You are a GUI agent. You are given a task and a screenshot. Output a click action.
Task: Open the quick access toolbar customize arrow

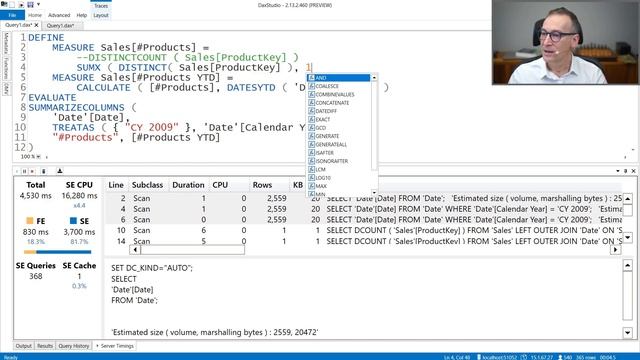click(x=38, y=4)
